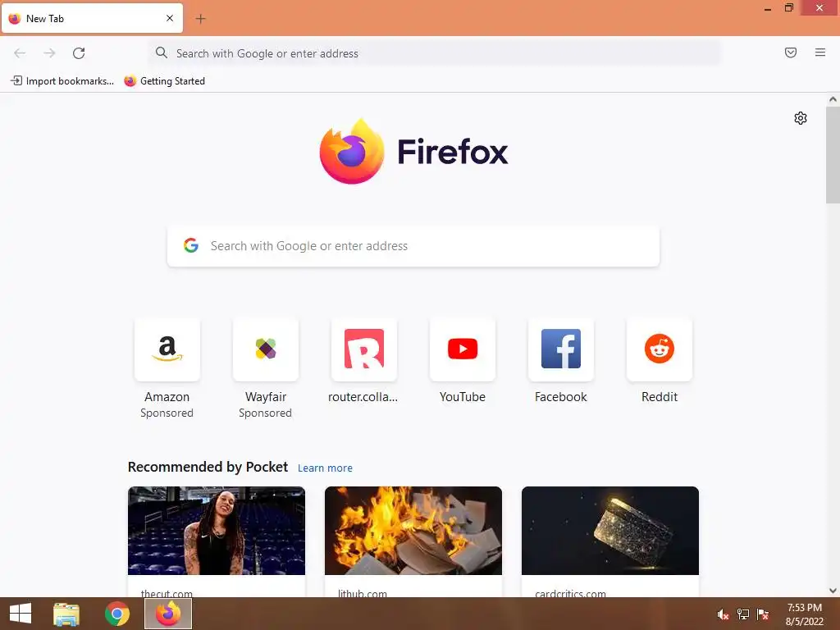The image size is (840, 630).
Task: Click lithub.com source text
Action: click(362, 593)
